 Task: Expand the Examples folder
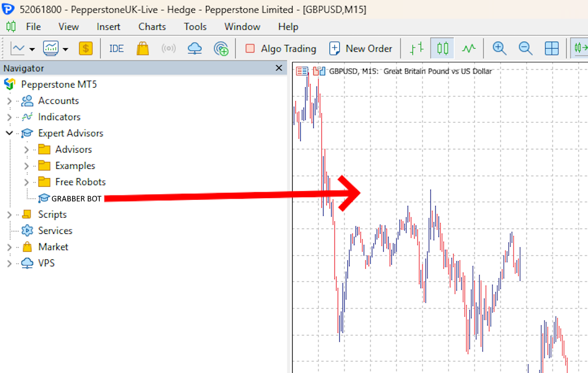(x=26, y=166)
